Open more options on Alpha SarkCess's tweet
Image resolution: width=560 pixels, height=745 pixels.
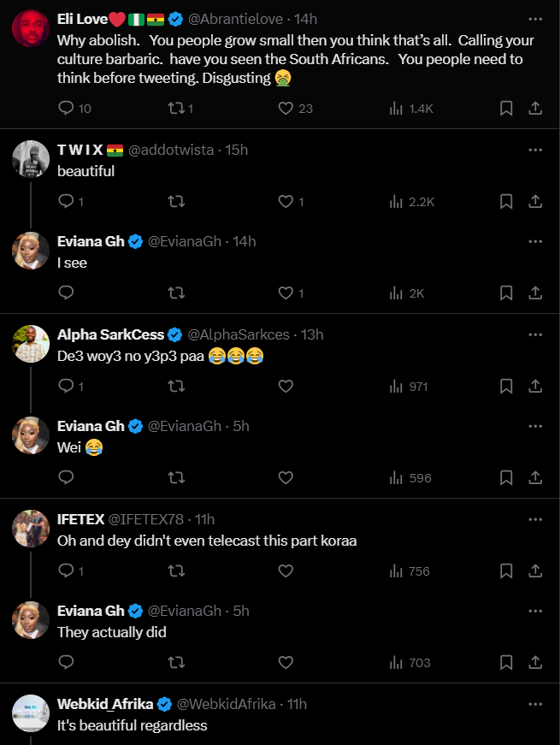point(535,334)
